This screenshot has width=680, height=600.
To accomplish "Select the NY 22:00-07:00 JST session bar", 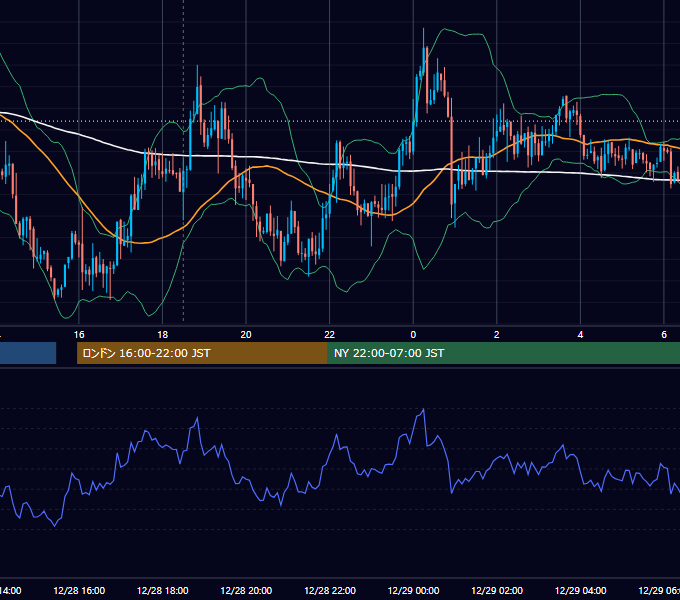I will (x=504, y=353).
